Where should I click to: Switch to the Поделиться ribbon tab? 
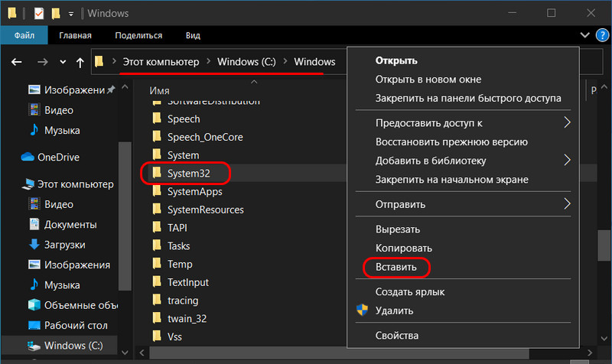(x=138, y=35)
